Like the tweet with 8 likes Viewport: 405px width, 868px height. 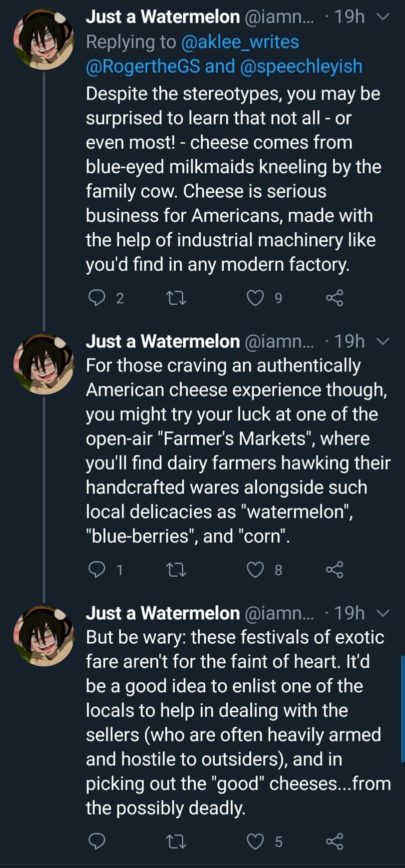point(256,570)
